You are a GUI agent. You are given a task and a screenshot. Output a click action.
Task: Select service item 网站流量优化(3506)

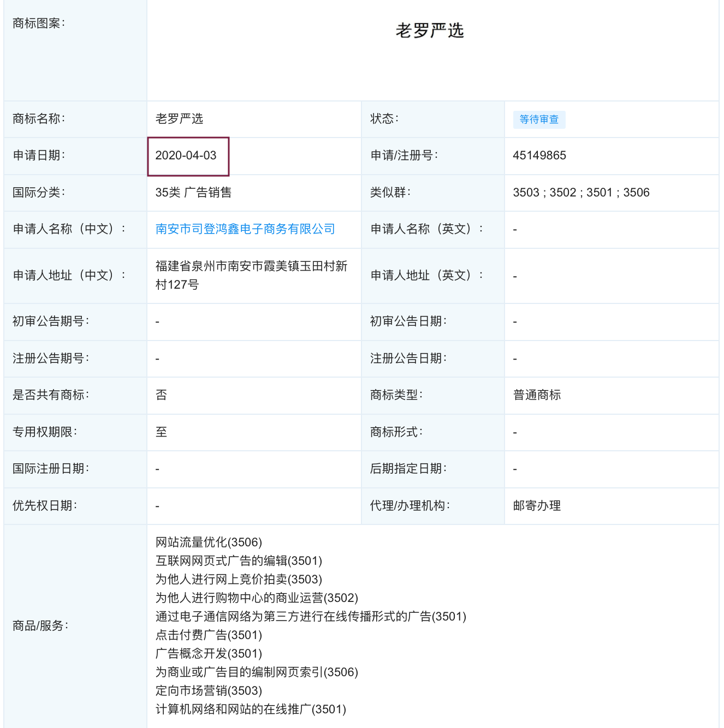[x=209, y=542]
